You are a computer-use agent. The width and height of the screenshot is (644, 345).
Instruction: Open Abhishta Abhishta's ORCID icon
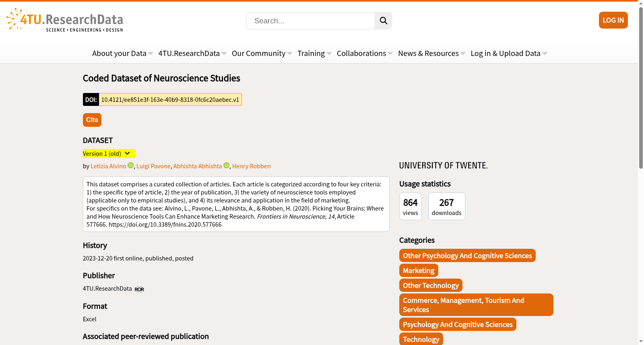(x=226, y=165)
